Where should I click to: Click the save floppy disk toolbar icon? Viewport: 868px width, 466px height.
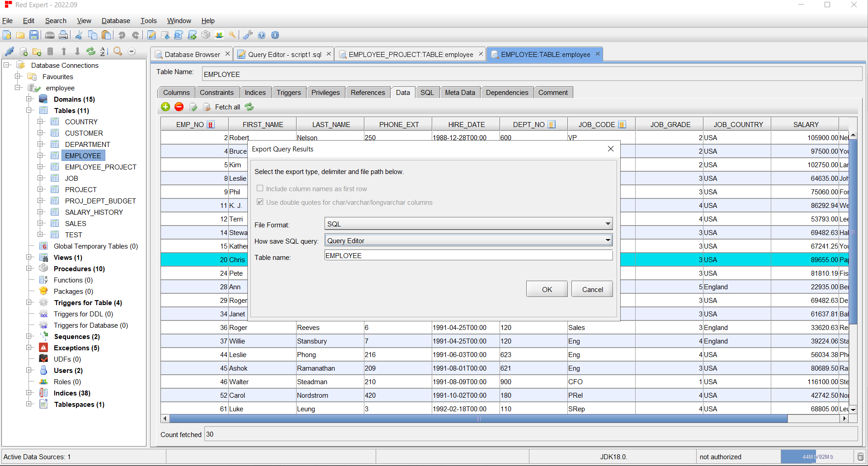click(x=34, y=35)
